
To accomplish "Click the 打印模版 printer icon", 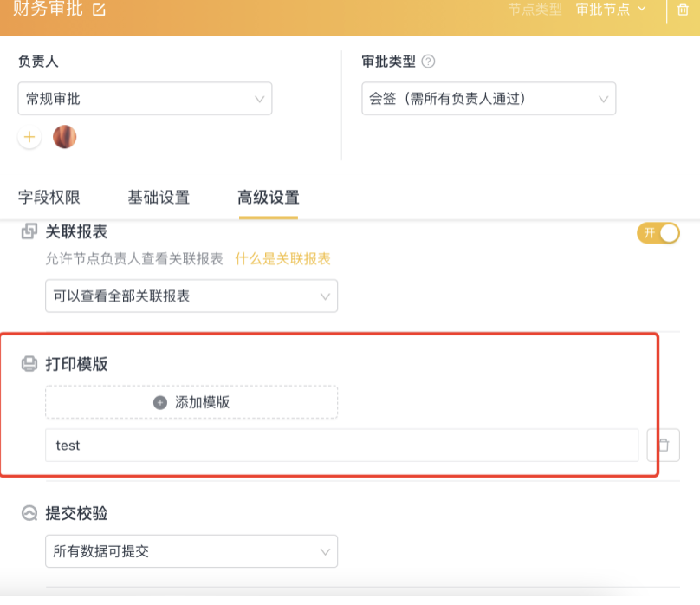I will [x=29, y=364].
